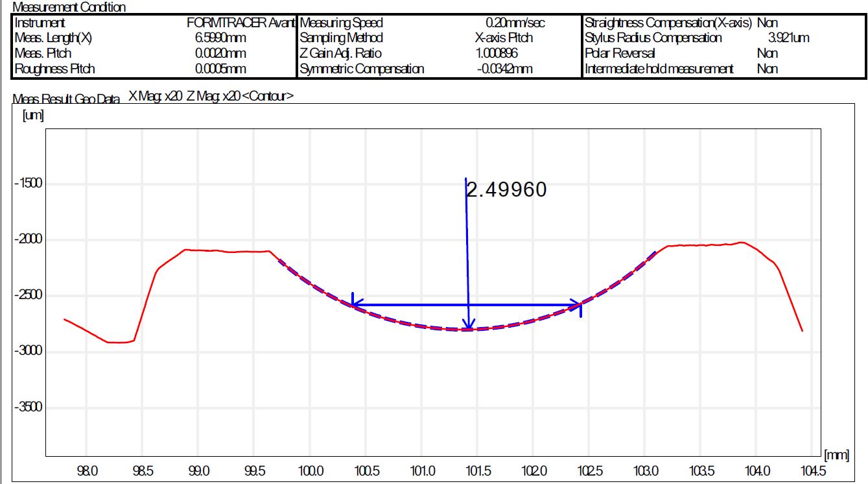868x484 pixels.
Task: Click the bottom arrowhead of vertical dimension line
Action: click(469, 325)
